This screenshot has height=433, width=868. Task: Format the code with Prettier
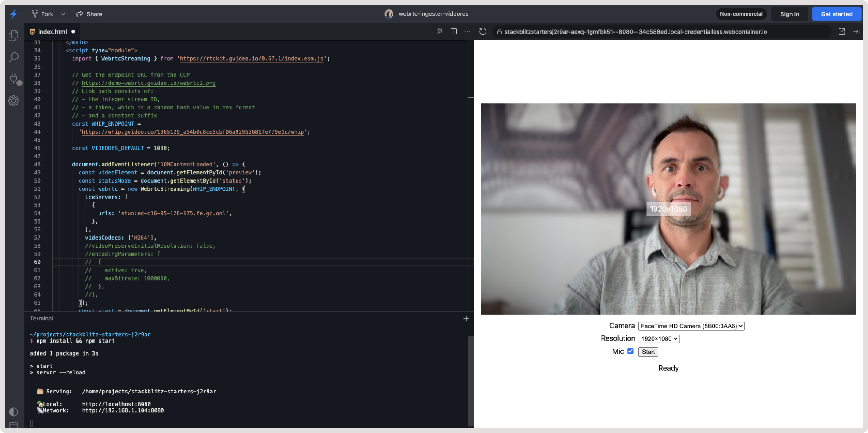439,31
